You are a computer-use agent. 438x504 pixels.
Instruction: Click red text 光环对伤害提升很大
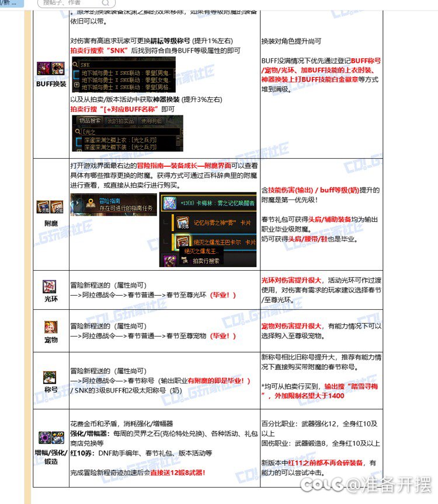(291, 280)
